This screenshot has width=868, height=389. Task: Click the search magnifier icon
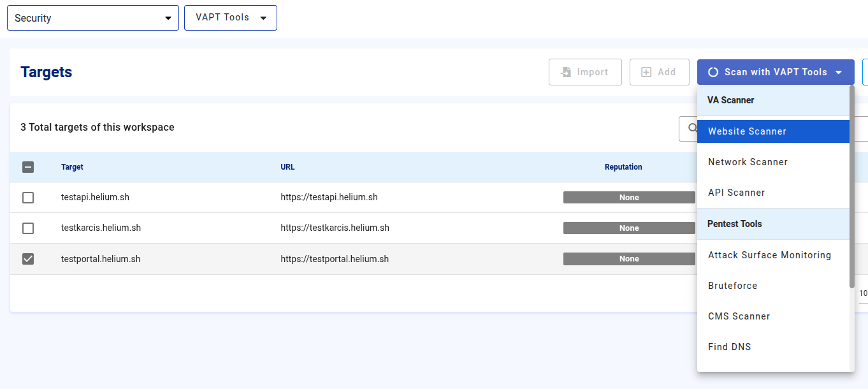(x=692, y=128)
